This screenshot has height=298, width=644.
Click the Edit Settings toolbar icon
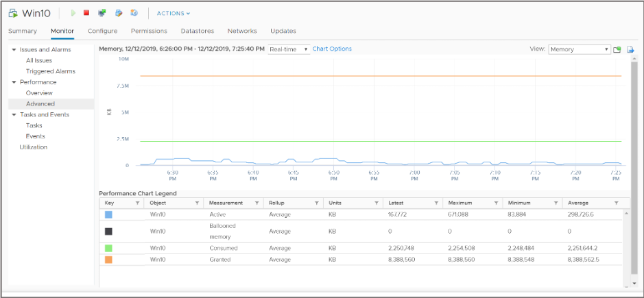(119, 13)
